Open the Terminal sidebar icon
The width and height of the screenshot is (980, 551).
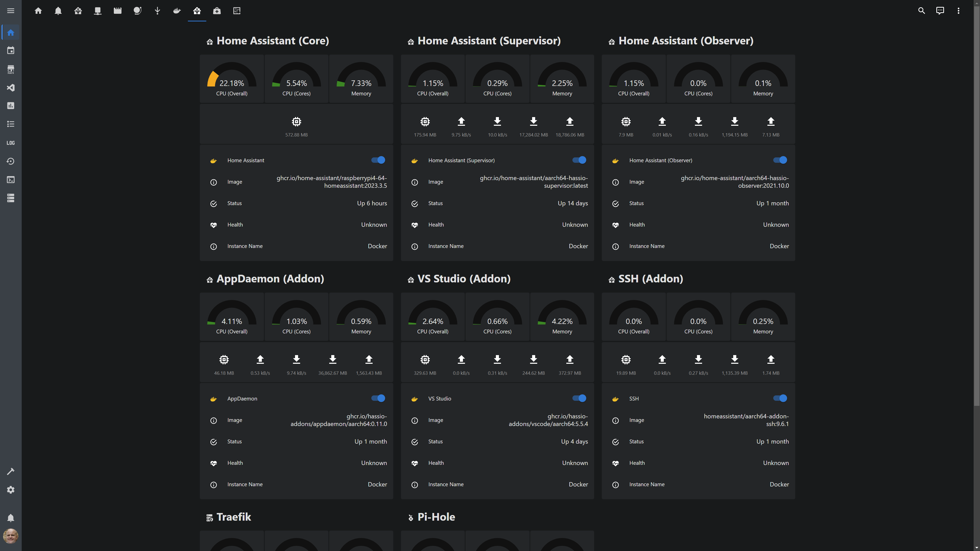pyautogui.click(x=11, y=180)
